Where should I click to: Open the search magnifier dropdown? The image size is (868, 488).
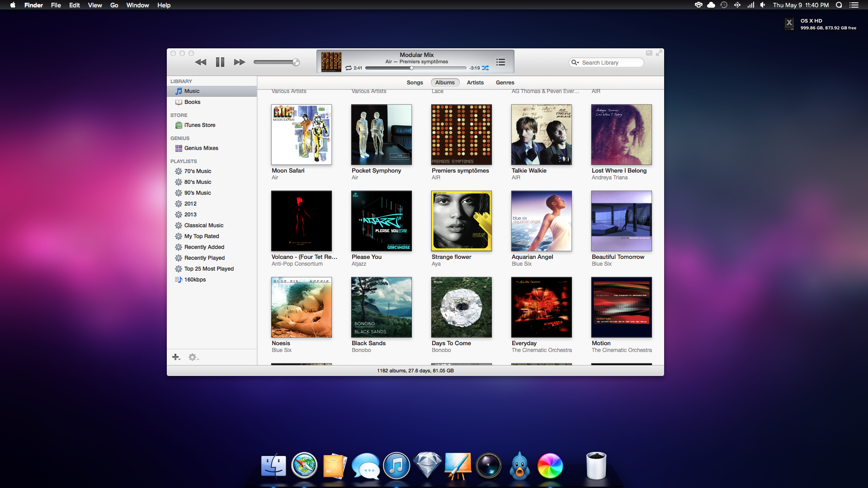point(575,62)
